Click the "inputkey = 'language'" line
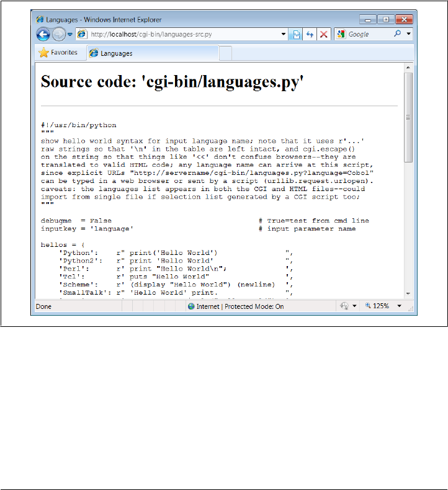The height and width of the screenshot is (490, 448). (x=87, y=229)
